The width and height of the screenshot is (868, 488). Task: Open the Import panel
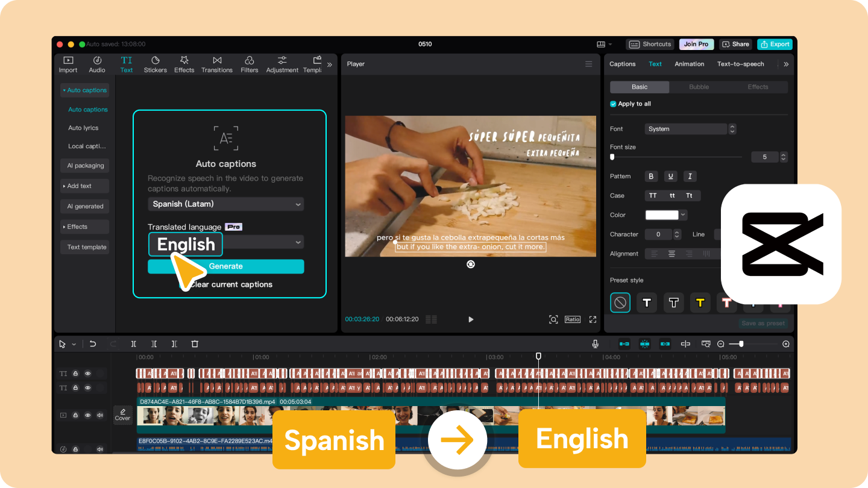coord(68,63)
